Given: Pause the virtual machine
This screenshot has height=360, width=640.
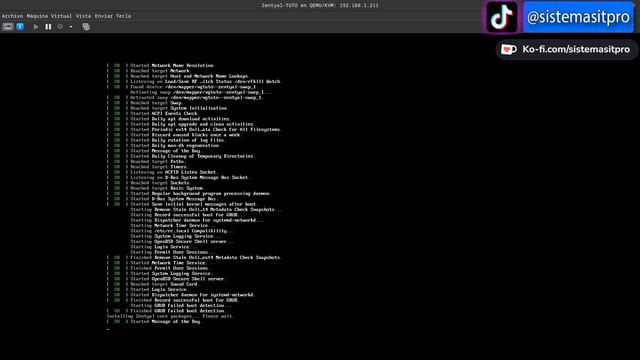Looking at the screenshot, I should click(48, 27).
